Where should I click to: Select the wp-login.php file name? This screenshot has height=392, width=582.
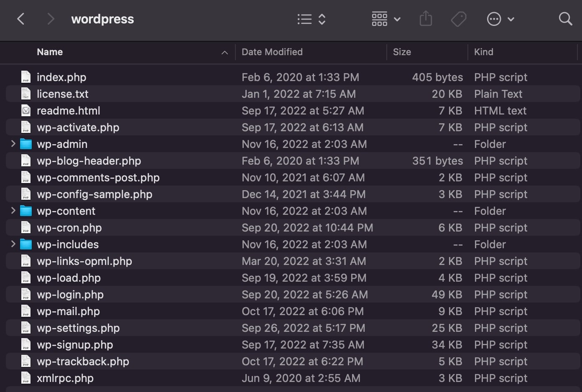click(x=70, y=295)
